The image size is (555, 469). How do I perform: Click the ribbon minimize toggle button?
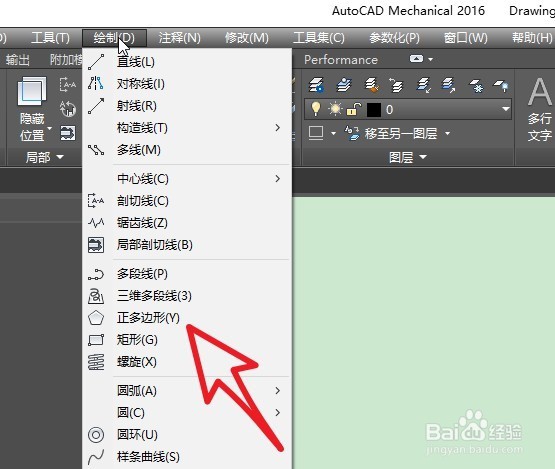(416, 59)
